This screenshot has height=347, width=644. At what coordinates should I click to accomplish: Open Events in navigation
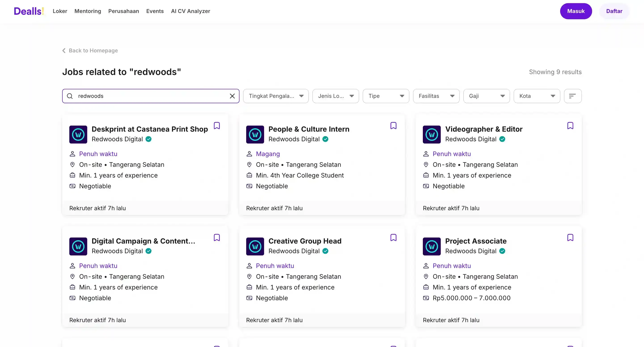[155, 11]
